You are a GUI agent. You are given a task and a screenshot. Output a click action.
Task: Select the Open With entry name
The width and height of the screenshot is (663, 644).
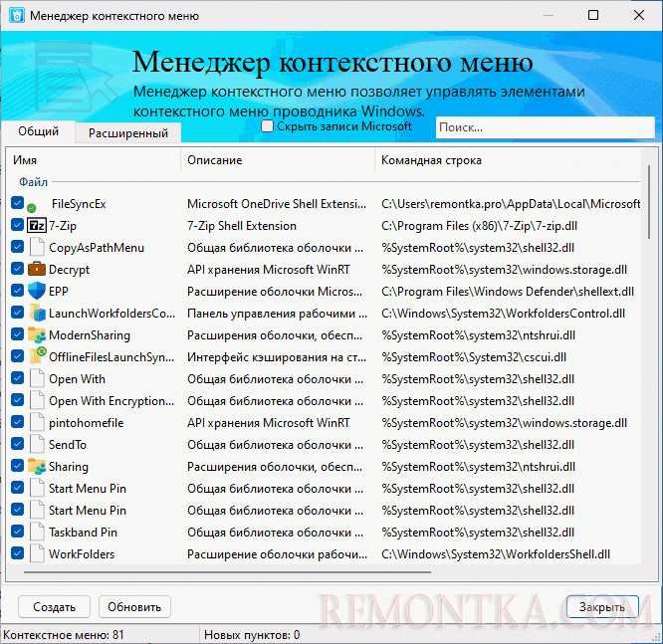coord(77,379)
